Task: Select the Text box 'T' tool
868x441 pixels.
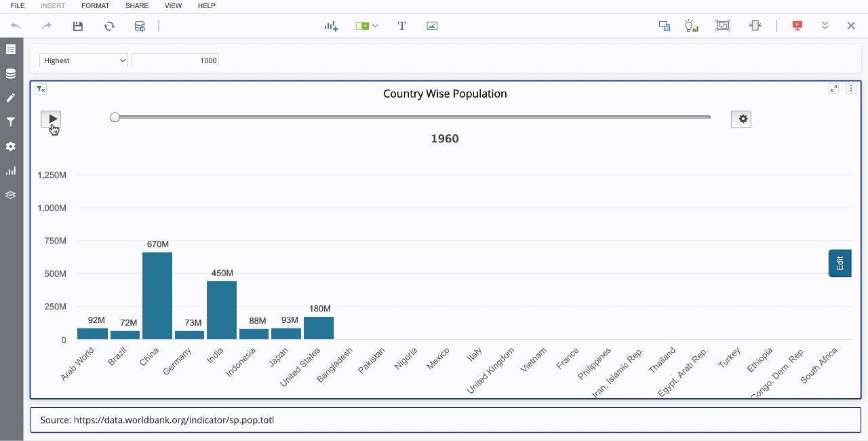Action: coord(402,26)
